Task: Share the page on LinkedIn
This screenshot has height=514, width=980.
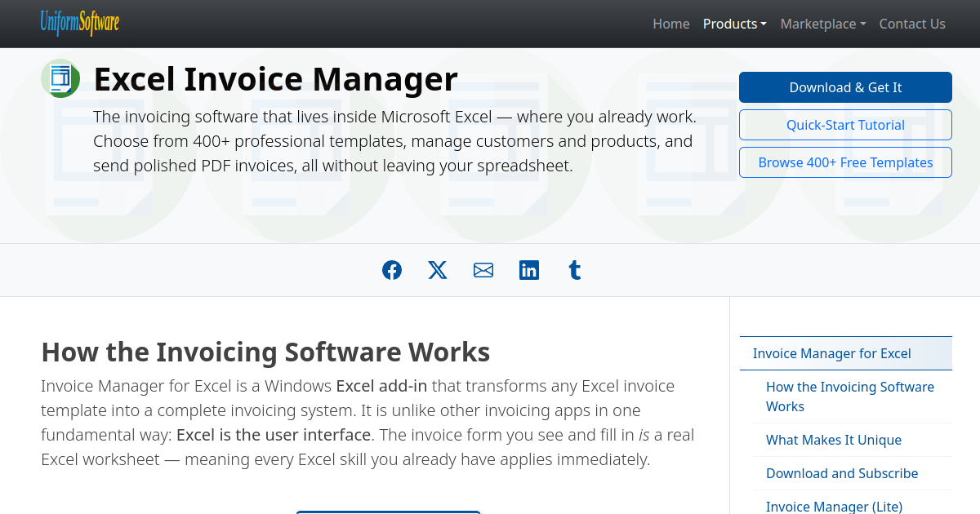Action: point(529,270)
